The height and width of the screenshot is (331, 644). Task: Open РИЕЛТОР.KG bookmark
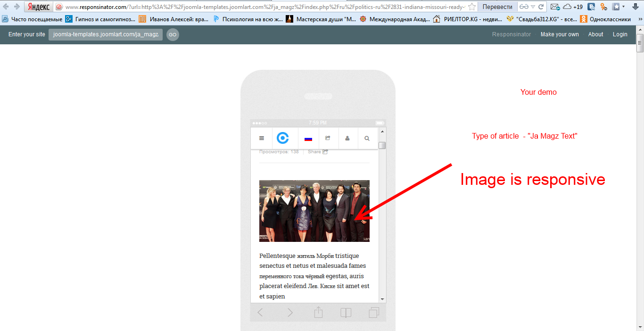(x=468, y=19)
